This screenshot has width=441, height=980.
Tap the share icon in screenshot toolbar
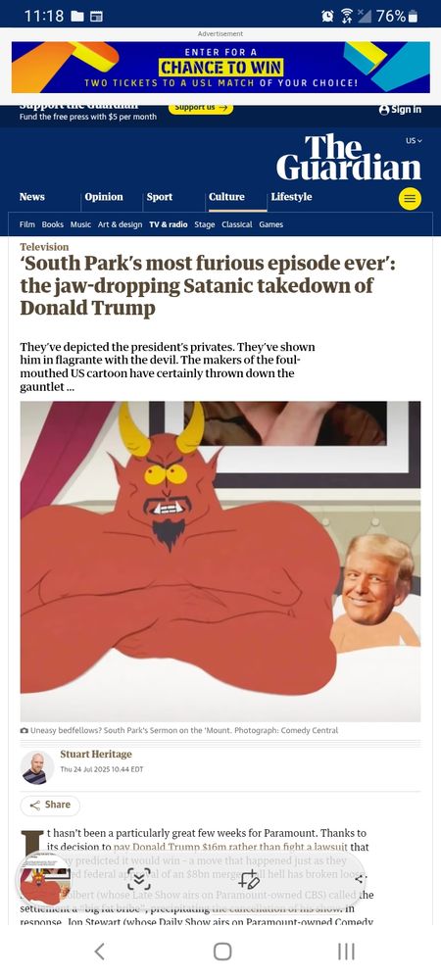click(359, 879)
